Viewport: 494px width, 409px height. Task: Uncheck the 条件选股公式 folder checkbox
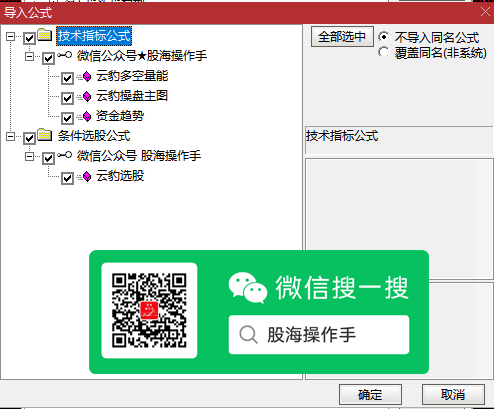29,138
